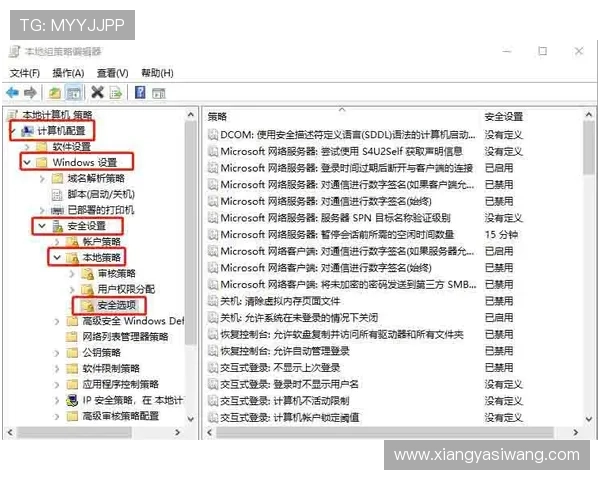Open the 操作(A) menu
Screen dimensions: 600x480
(x=68, y=73)
